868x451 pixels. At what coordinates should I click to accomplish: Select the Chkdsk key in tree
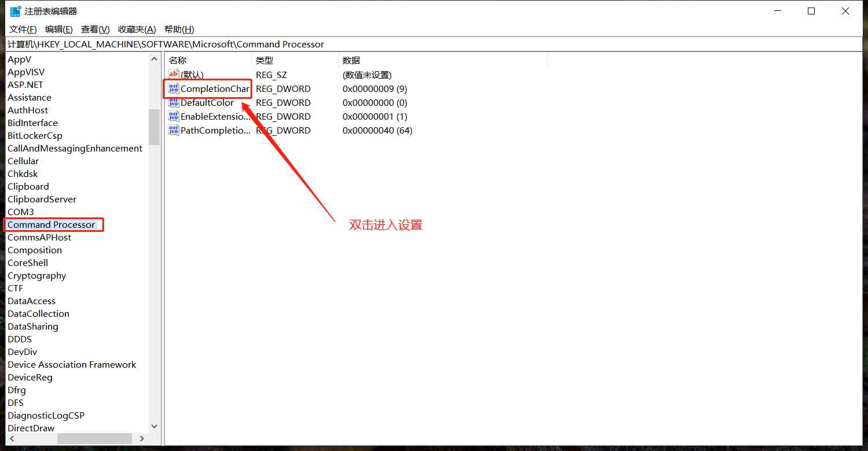pos(23,173)
